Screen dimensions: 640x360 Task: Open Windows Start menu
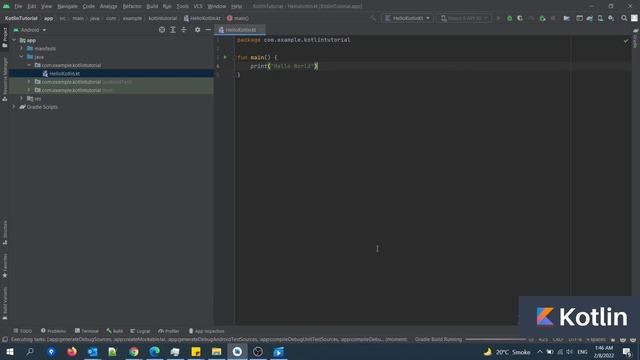(x=9, y=352)
